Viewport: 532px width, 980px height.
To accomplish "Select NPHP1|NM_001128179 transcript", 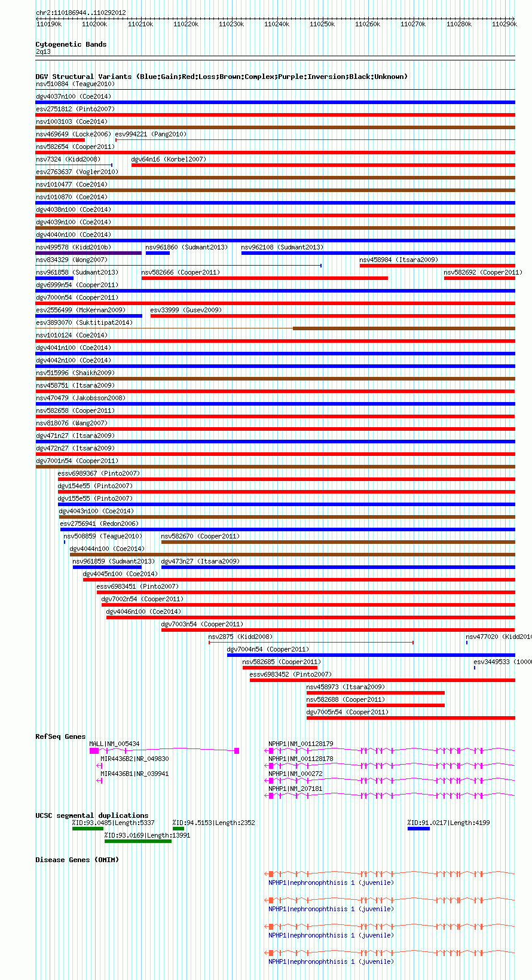I will click(301, 744).
